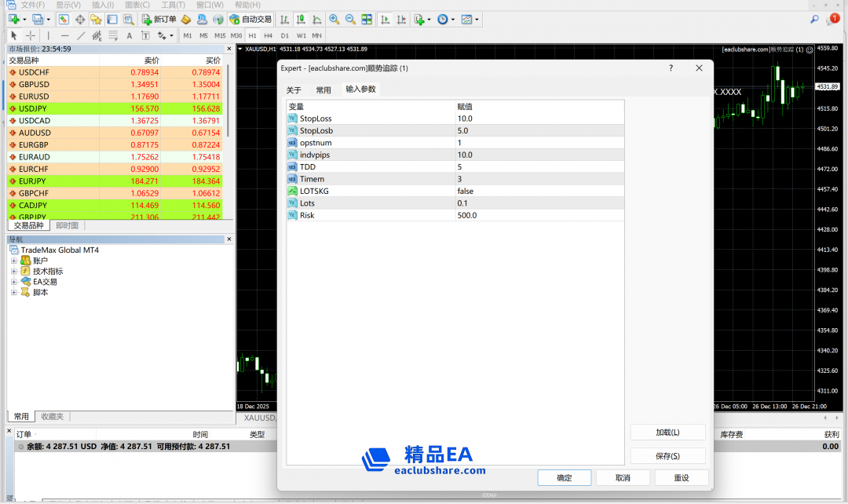
Task: Select the text label 'A' tool
Action: pyautogui.click(x=130, y=35)
